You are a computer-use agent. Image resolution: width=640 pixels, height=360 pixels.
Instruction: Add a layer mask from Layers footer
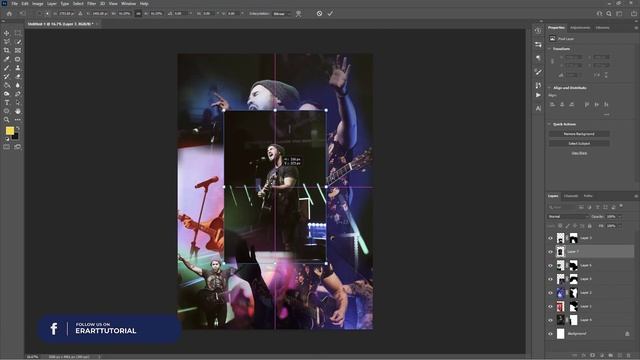[x=592, y=356]
